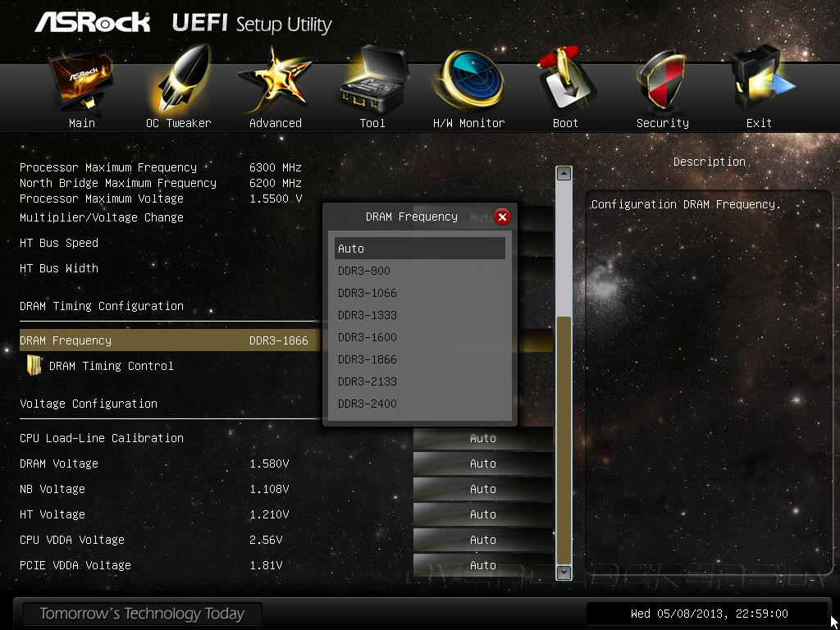Screen dimensions: 840x630
Task: Select DDR3-1066 option
Action: (420, 293)
